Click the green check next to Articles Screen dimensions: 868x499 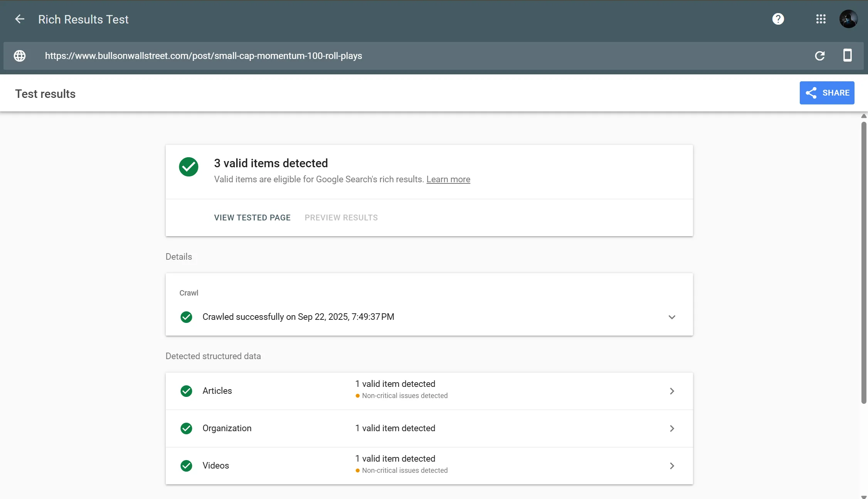[186, 391]
